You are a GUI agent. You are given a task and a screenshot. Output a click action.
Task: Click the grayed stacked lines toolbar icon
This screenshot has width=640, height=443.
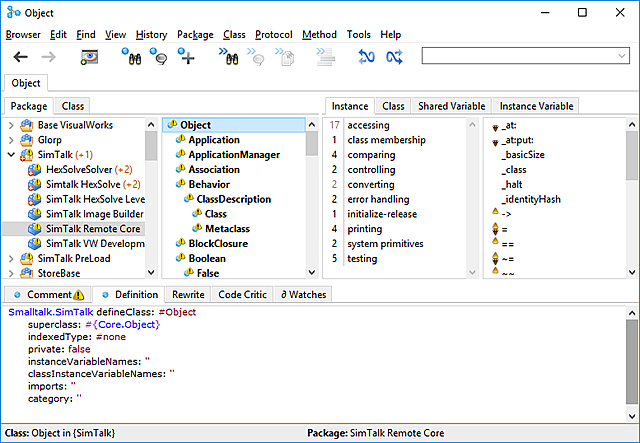click(x=325, y=57)
